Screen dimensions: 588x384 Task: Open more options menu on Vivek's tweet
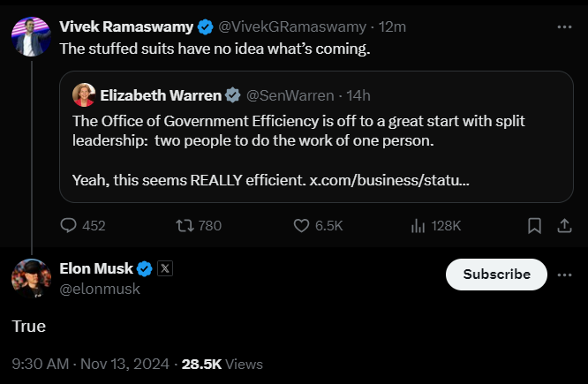point(564,27)
